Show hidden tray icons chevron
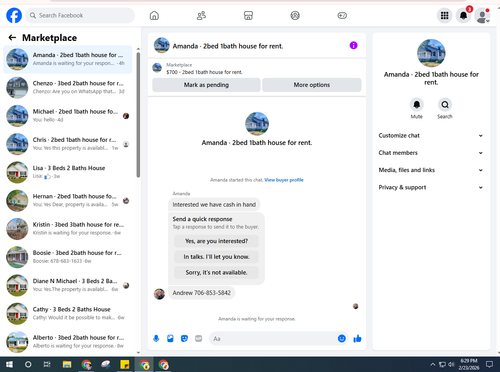 point(433,364)
